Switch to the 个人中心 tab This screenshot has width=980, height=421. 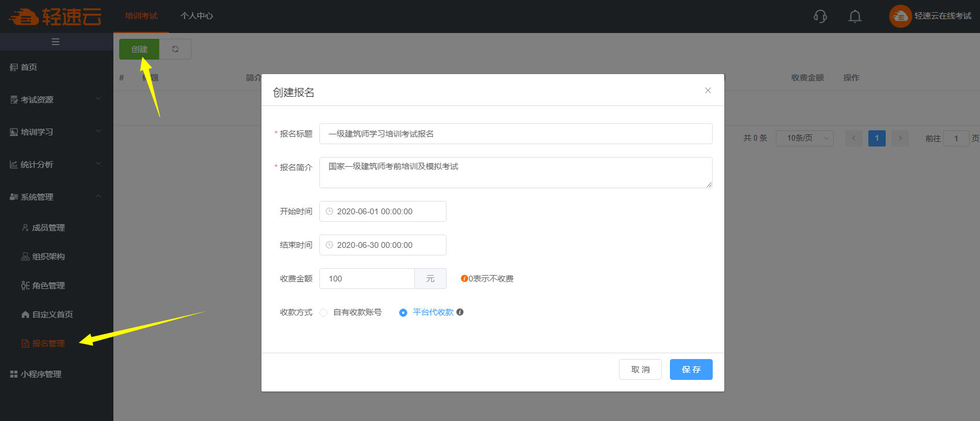click(x=197, y=16)
